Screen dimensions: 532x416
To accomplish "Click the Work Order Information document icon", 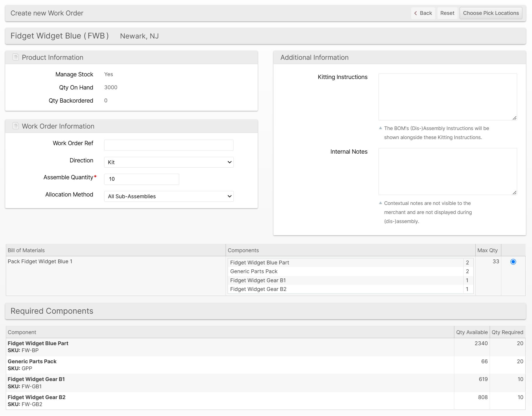I will click(16, 126).
